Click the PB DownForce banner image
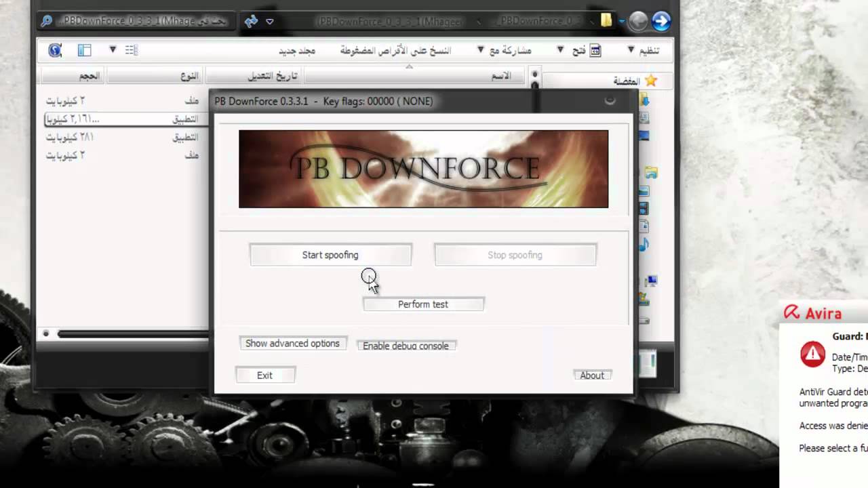 (x=423, y=169)
